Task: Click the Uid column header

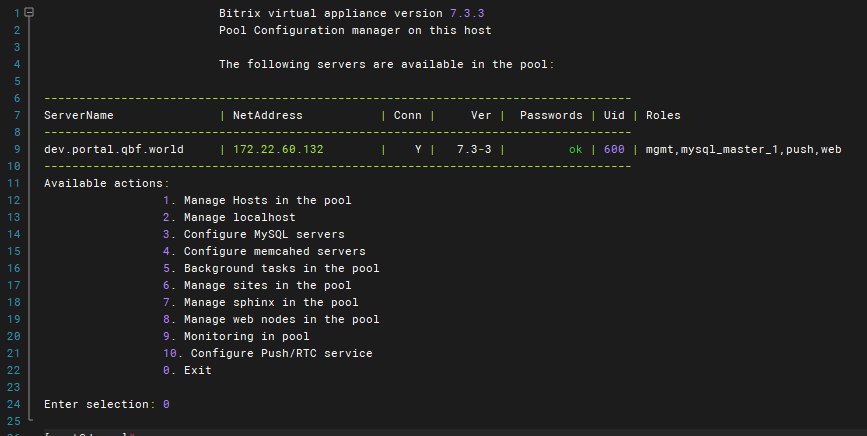Action: 614,115
